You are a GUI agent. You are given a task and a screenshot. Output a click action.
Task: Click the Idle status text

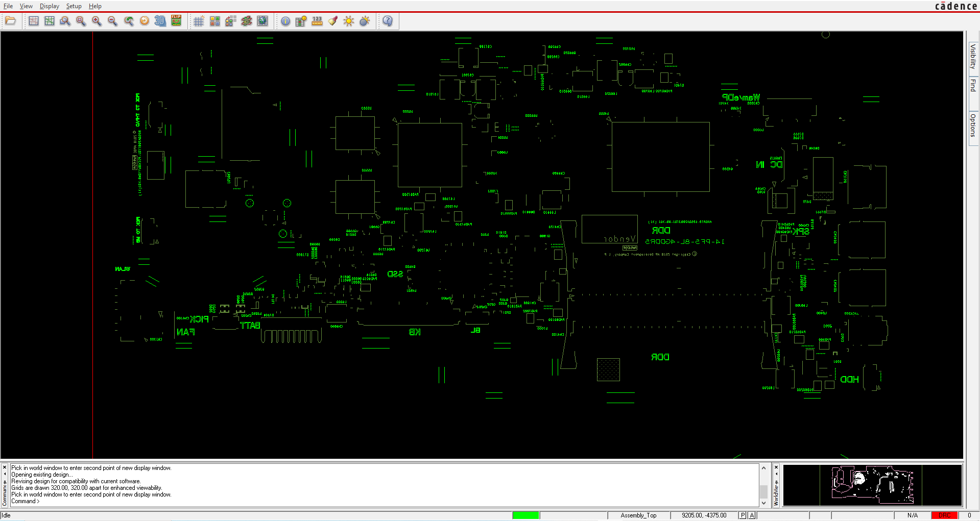[x=6, y=515]
